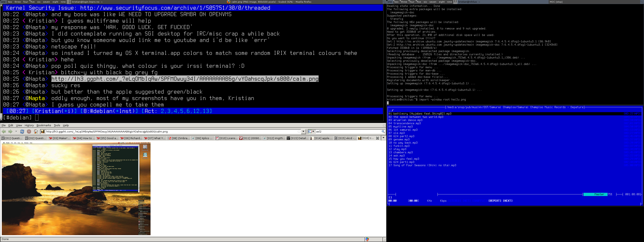644x242 pixels.
Task: Expand the URL bar history dropdown
Action: [x=303, y=131]
